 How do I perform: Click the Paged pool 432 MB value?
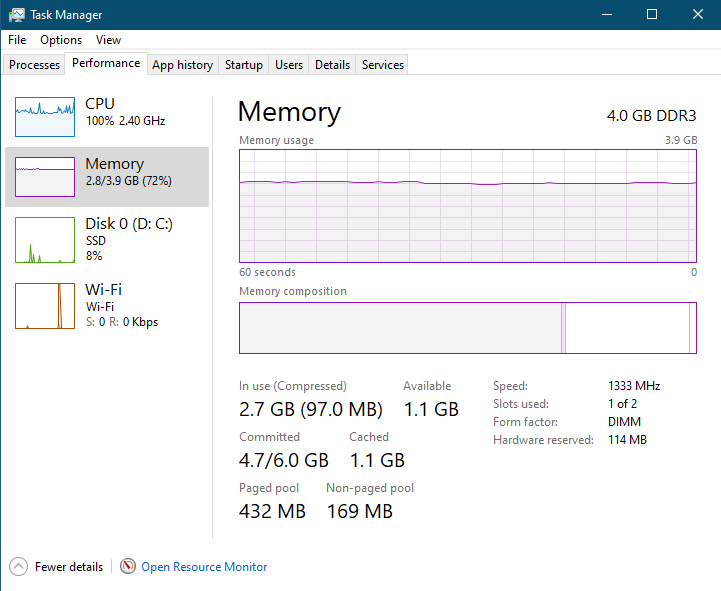272,511
